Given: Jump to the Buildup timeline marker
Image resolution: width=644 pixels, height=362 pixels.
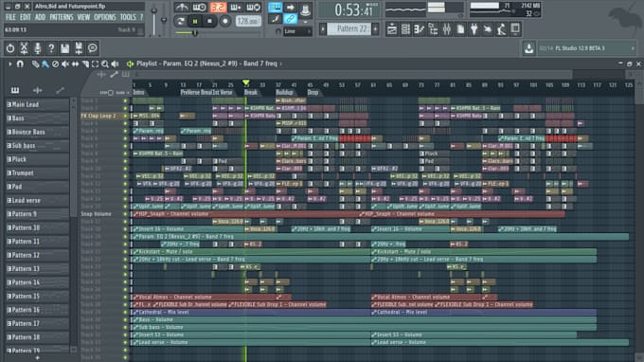Looking at the screenshot, I should click(284, 93).
